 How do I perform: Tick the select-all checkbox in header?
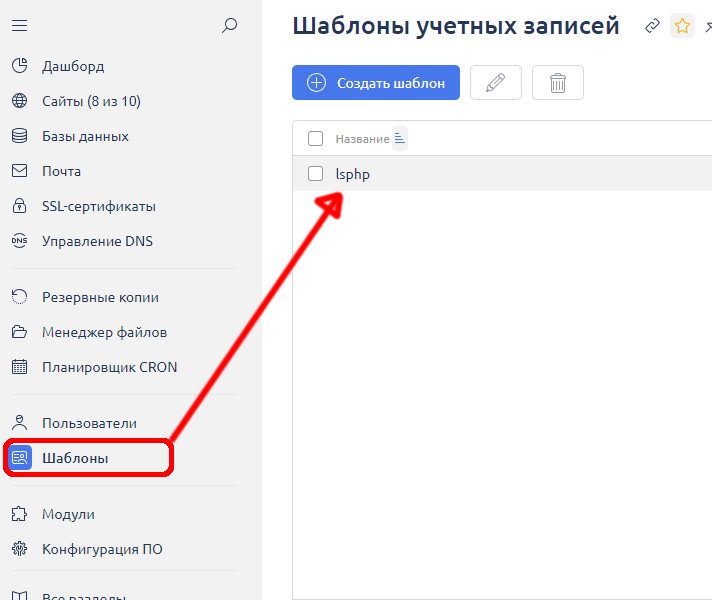coord(316,139)
